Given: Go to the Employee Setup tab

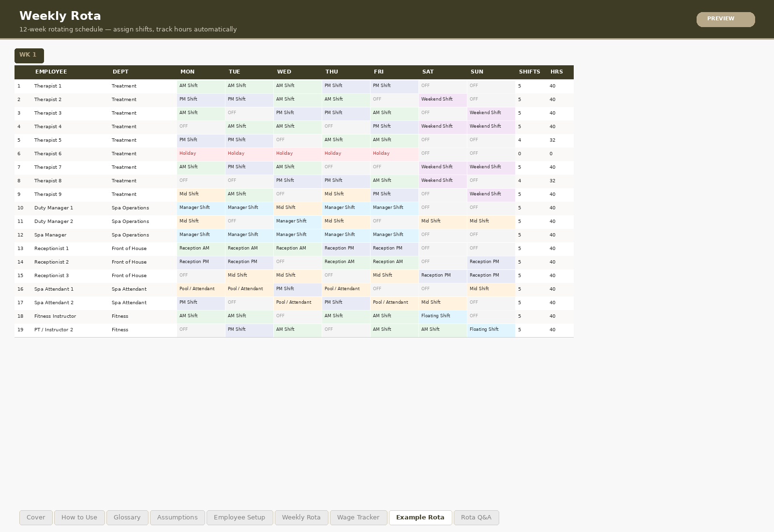Looking at the screenshot, I should 239,517.
